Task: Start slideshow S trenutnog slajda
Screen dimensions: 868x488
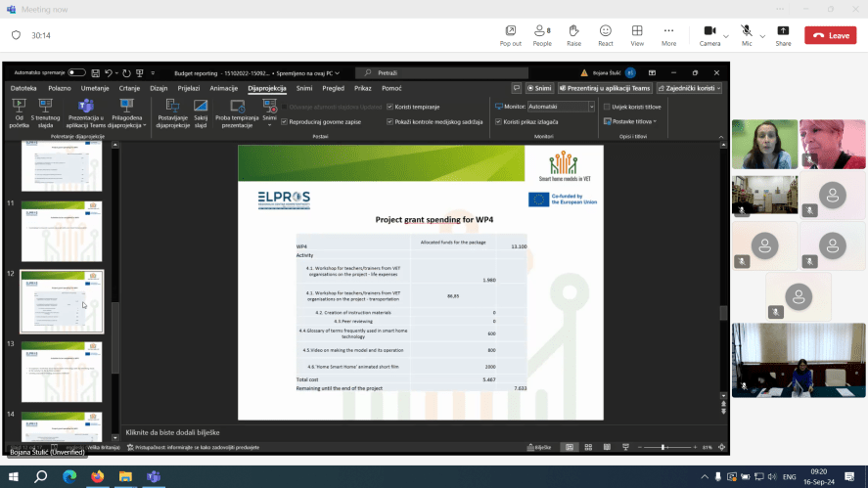Action: tap(45, 113)
